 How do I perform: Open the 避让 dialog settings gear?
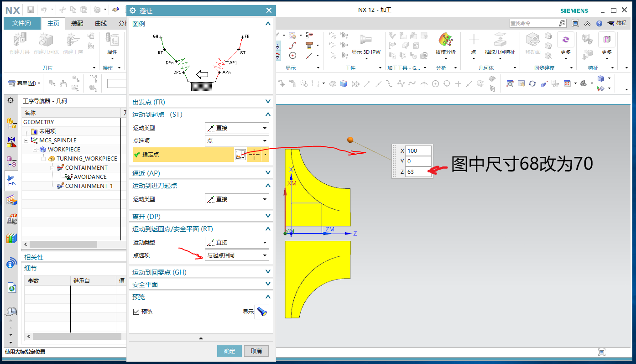pyautogui.click(x=133, y=10)
